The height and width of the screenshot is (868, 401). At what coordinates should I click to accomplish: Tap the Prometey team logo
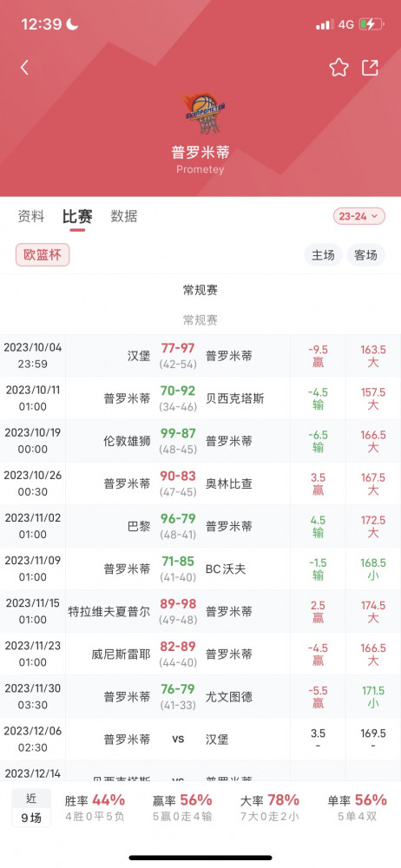(x=203, y=113)
